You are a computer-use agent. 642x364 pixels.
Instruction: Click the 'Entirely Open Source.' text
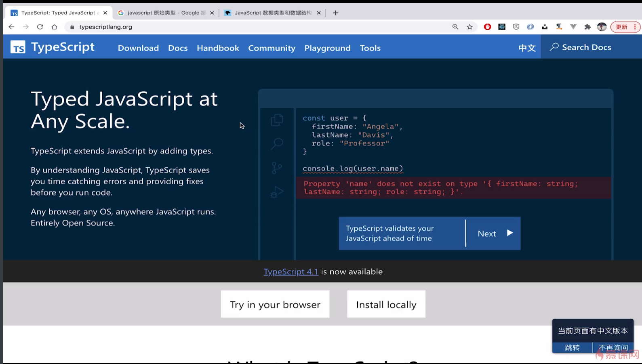click(x=73, y=223)
